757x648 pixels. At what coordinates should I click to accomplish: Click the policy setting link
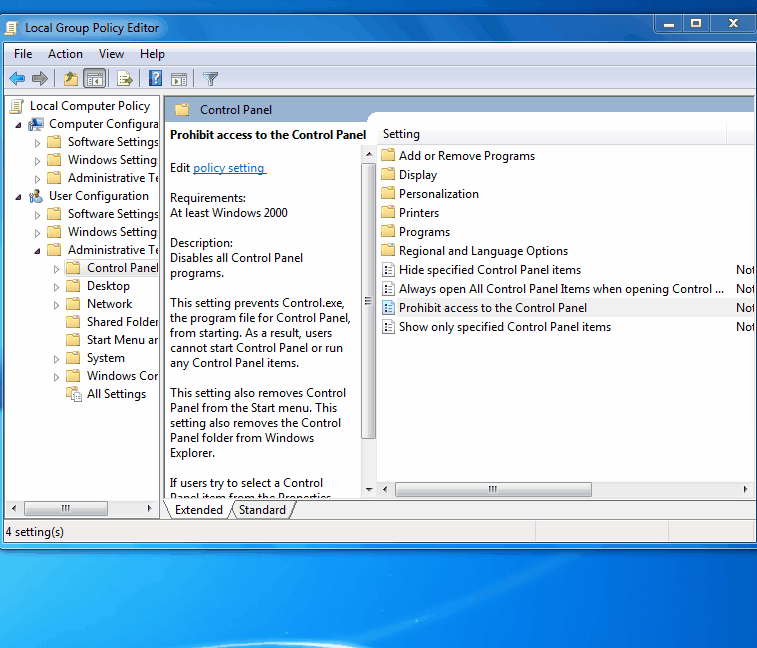[229, 168]
